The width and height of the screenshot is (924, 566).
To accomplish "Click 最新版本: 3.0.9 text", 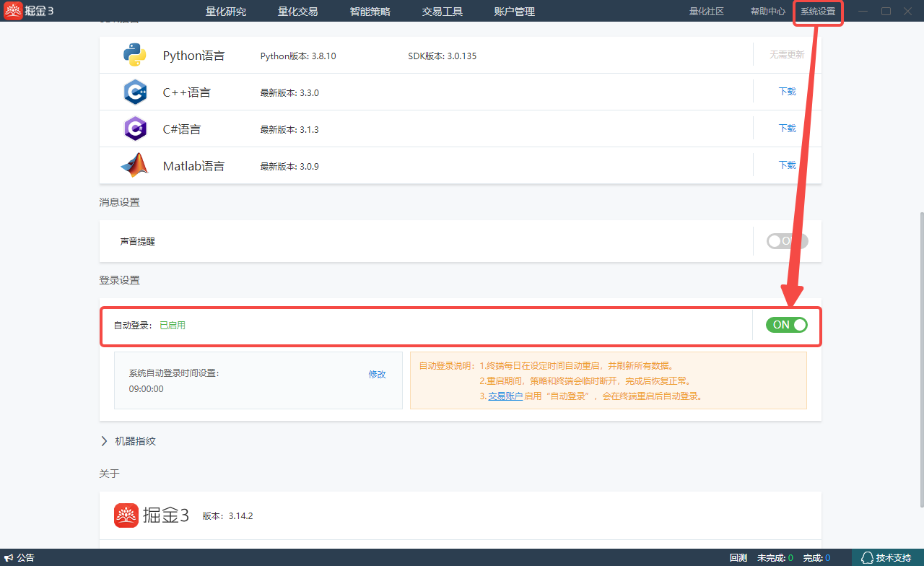I will [289, 166].
